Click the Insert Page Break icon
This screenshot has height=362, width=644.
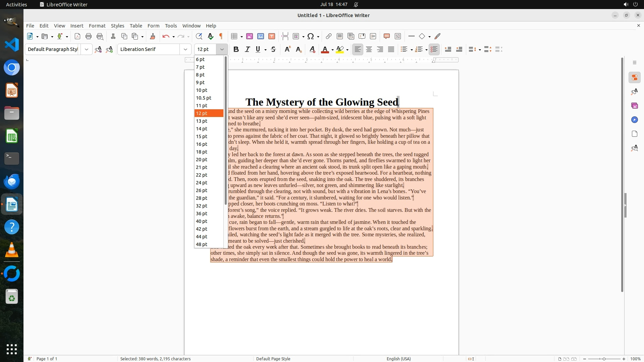pos(285,36)
